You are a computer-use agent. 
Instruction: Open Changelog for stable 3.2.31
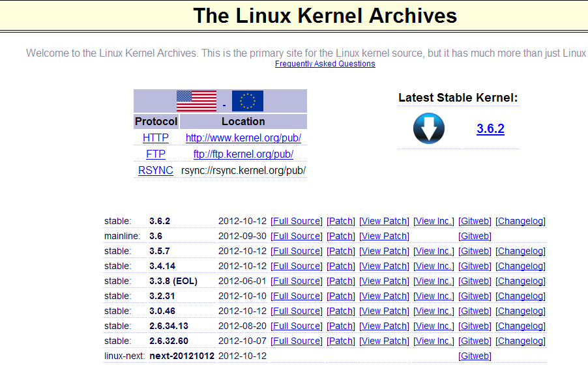pos(520,296)
